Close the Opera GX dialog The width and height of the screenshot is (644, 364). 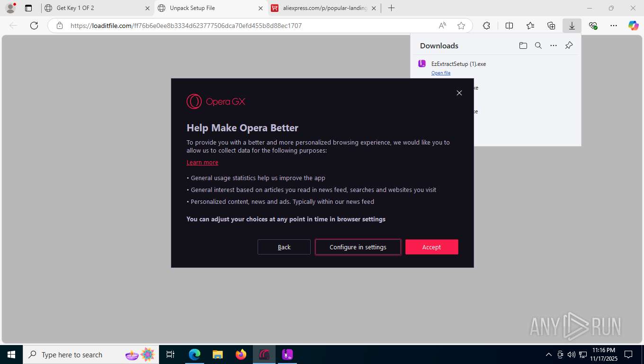(x=459, y=93)
